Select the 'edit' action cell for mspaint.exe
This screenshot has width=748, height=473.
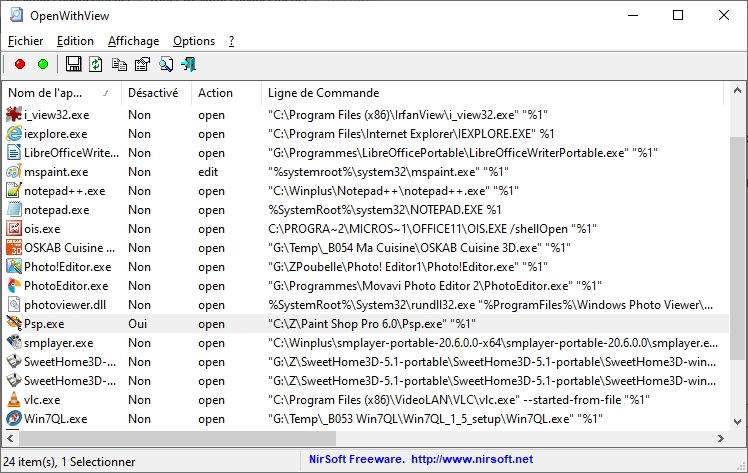click(208, 172)
